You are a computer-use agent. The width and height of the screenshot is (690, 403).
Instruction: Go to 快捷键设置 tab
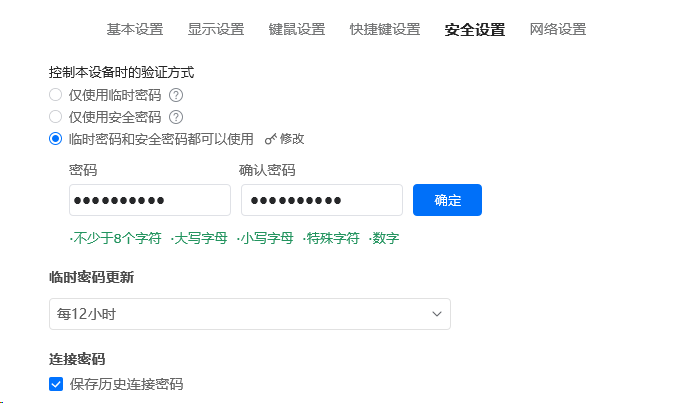point(385,29)
